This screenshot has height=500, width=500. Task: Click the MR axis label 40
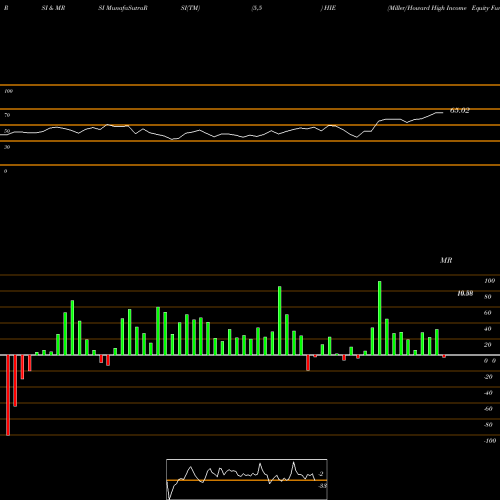488,329
